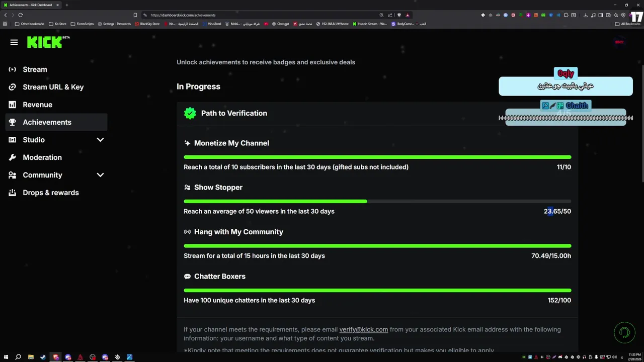
Task: Click the Brave Shields icon in address bar
Action: click(399, 15)
